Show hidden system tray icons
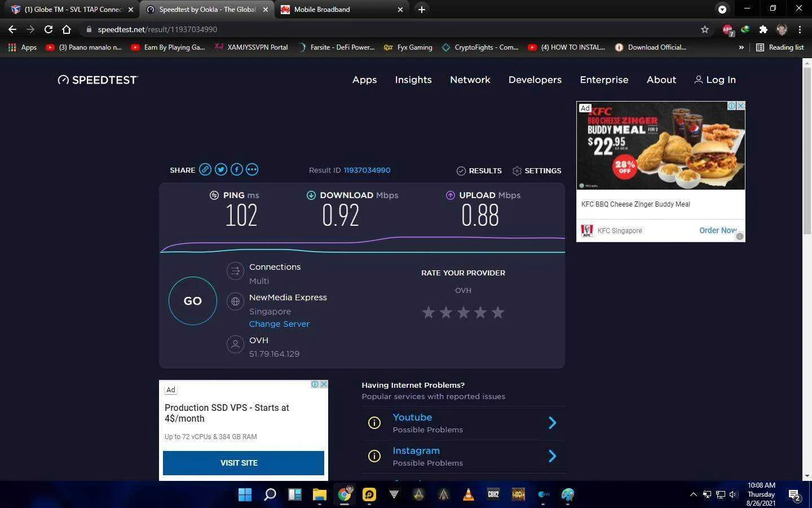The width and height of the screenshot is (812, 508). 693,494
